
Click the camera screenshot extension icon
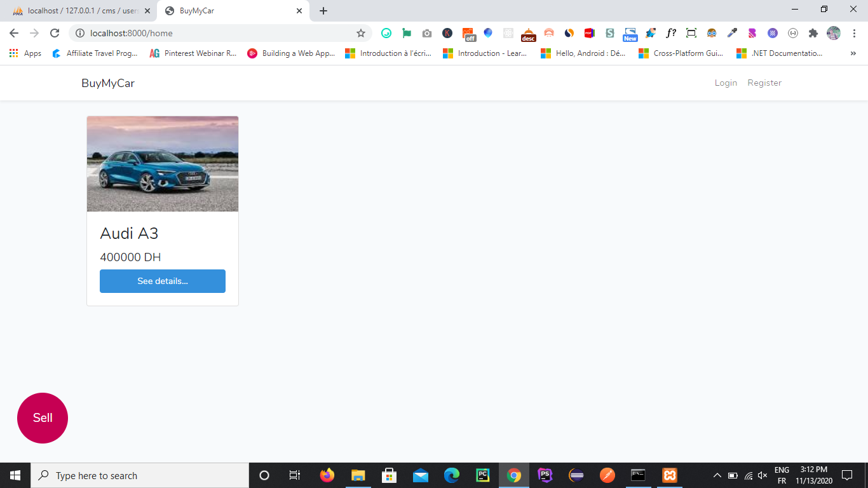click(x=427, y=33)
